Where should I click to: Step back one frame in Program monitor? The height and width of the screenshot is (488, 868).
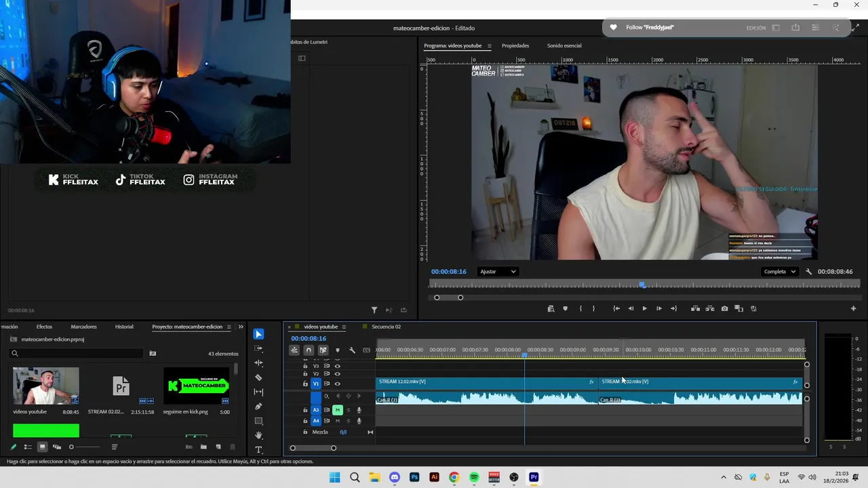pos(631,309)
